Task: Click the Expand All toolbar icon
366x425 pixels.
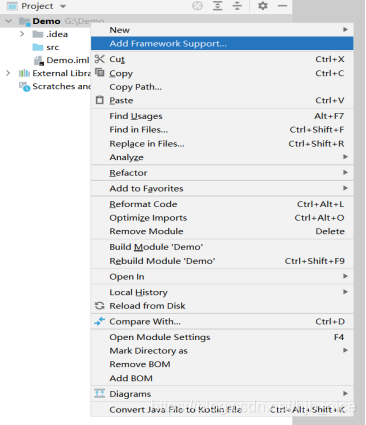Action: 218,6
